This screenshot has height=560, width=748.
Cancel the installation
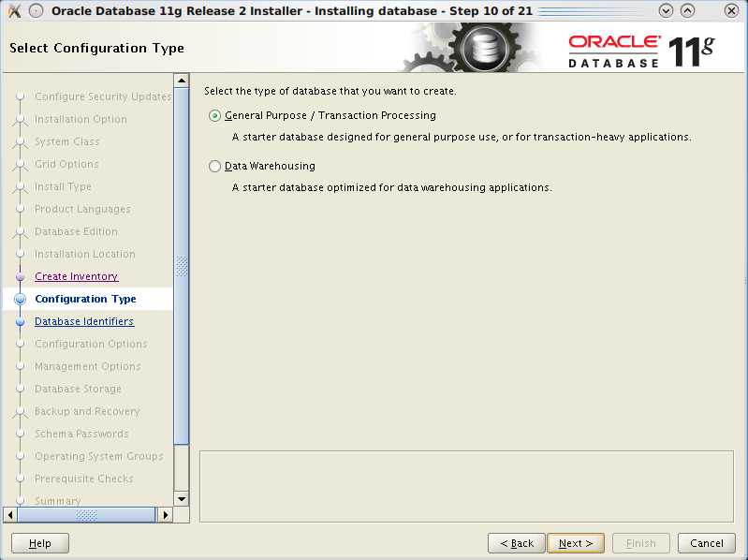click(707, 543)
